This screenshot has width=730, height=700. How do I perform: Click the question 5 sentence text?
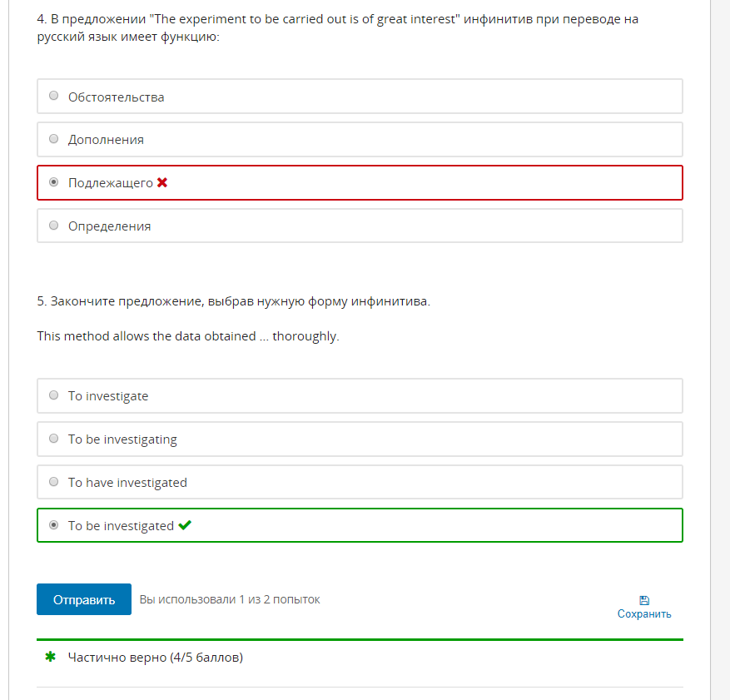(188, 336)
